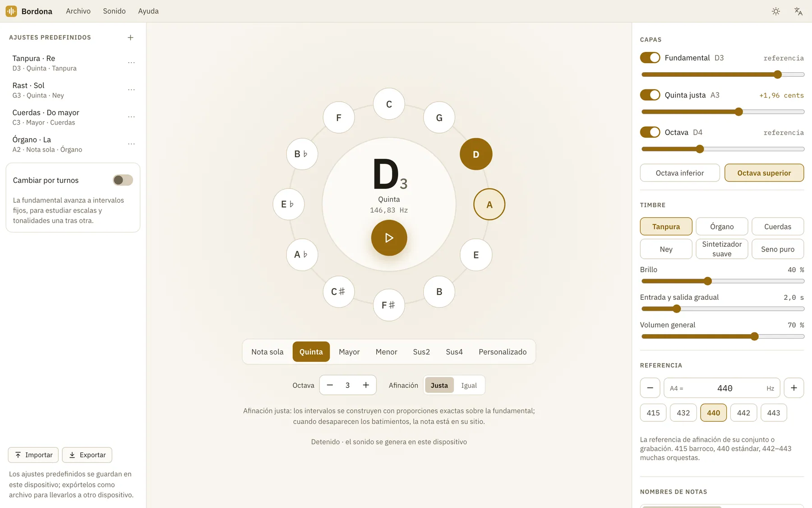The image size is (812, 508).
Task: Decrease reference pitch with minus button
Action: click(x=650, y=388)
